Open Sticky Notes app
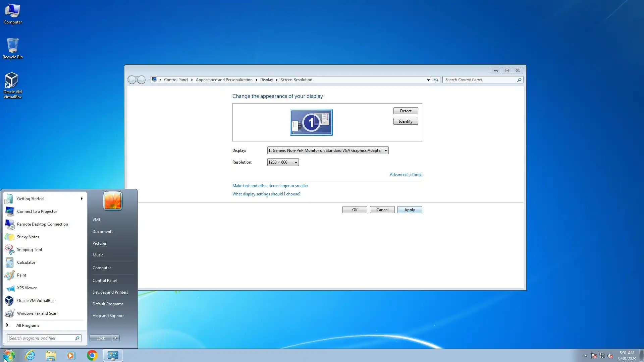The image size is (644, 362). 28,237
